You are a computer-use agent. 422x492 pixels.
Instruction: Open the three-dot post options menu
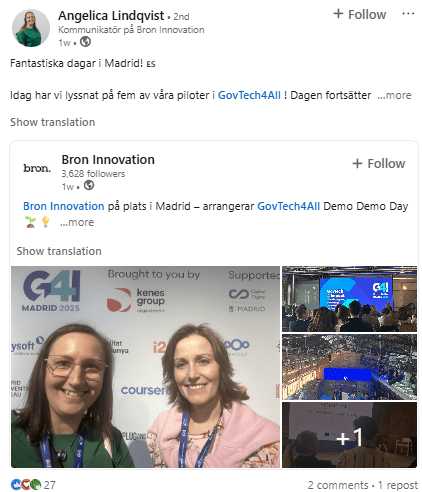point(408,14)
